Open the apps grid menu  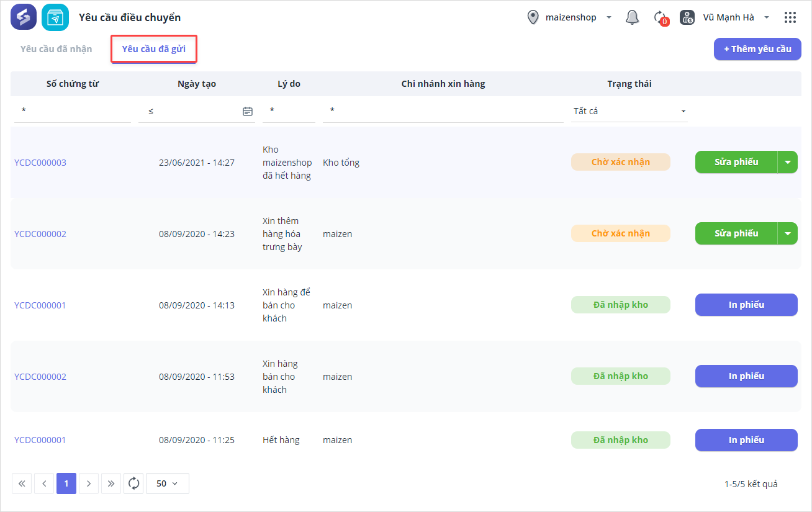pyautogui.click(x=790, y=17)
